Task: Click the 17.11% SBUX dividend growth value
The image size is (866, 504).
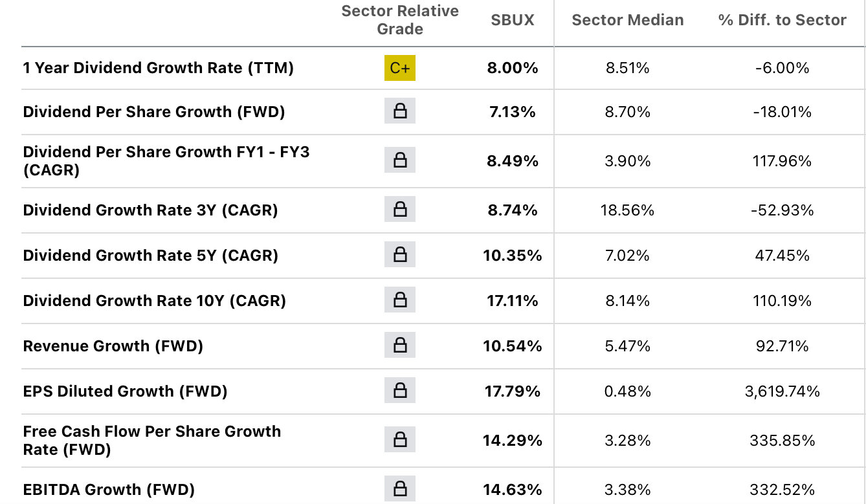Action: 512,301
